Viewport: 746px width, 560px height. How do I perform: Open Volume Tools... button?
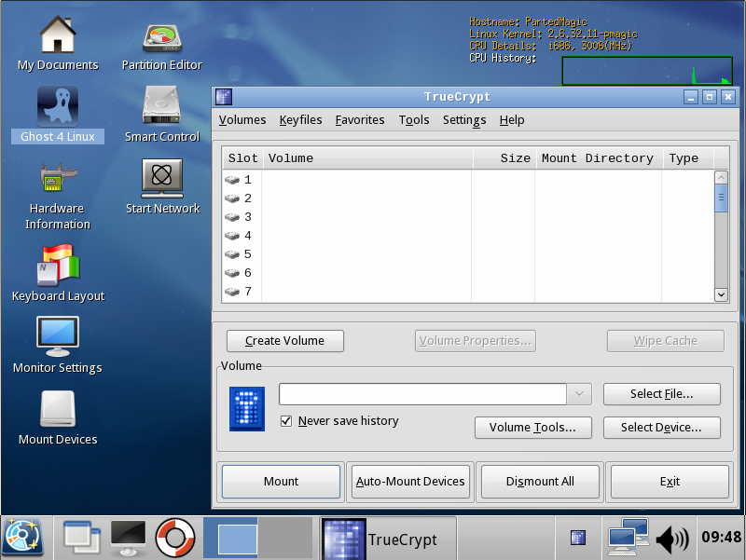coord(532,428)
